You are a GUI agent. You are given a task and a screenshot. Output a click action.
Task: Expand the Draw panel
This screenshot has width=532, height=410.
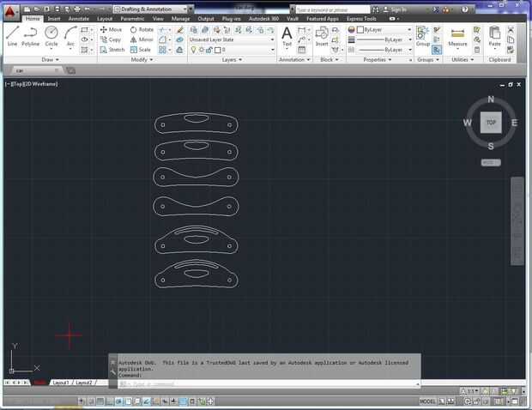[51, 60]
